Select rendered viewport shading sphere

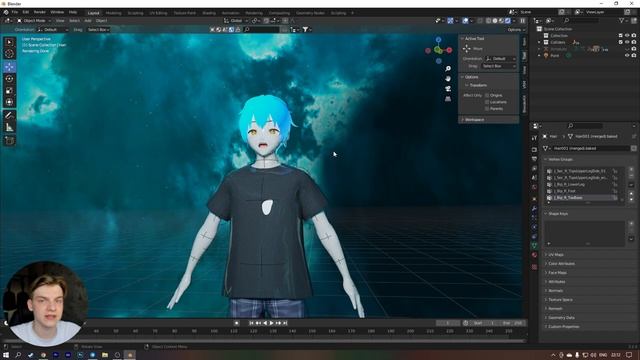click(x=508, y=20)
